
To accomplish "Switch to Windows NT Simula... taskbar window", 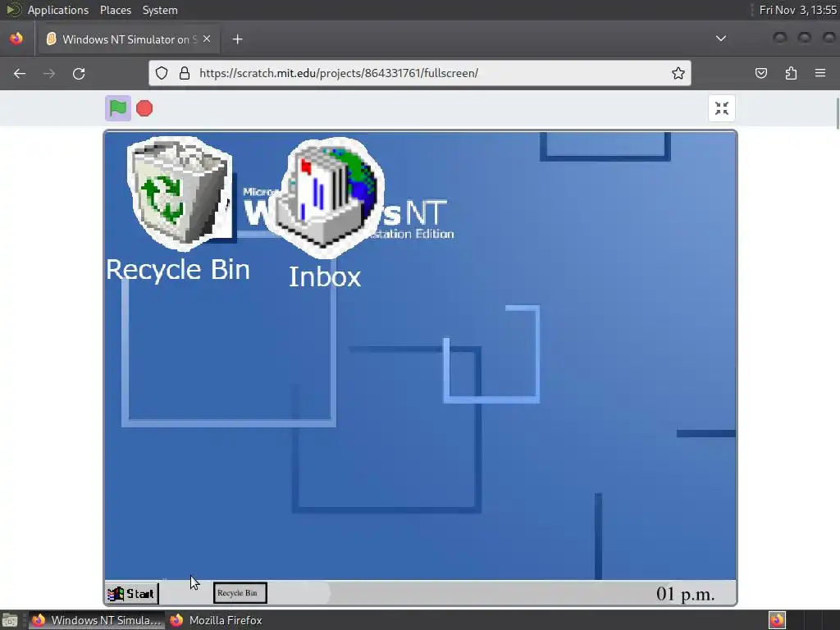I will tap(96, 620).
